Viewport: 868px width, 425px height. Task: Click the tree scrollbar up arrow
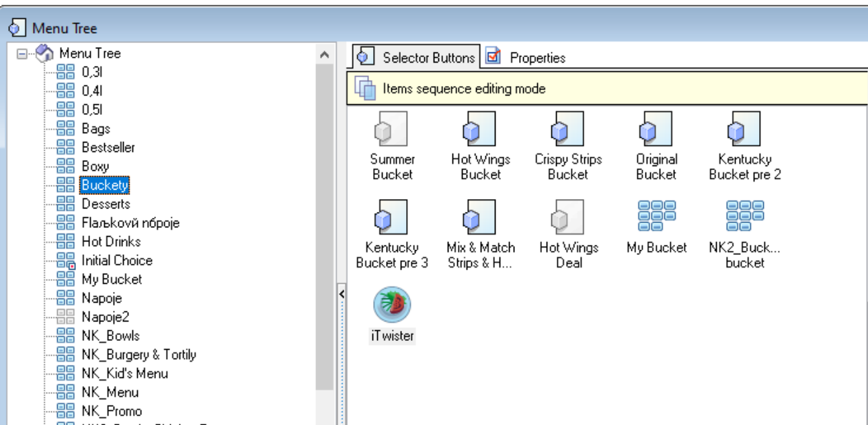[x=325, y=54]
